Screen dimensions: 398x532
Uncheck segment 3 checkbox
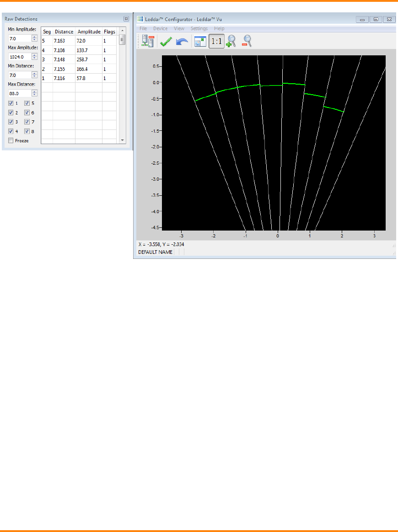(11, 122)
